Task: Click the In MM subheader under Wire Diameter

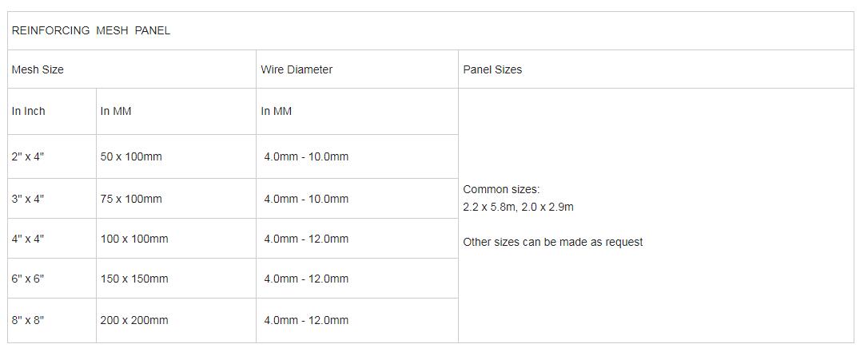Action: point(357,112)
